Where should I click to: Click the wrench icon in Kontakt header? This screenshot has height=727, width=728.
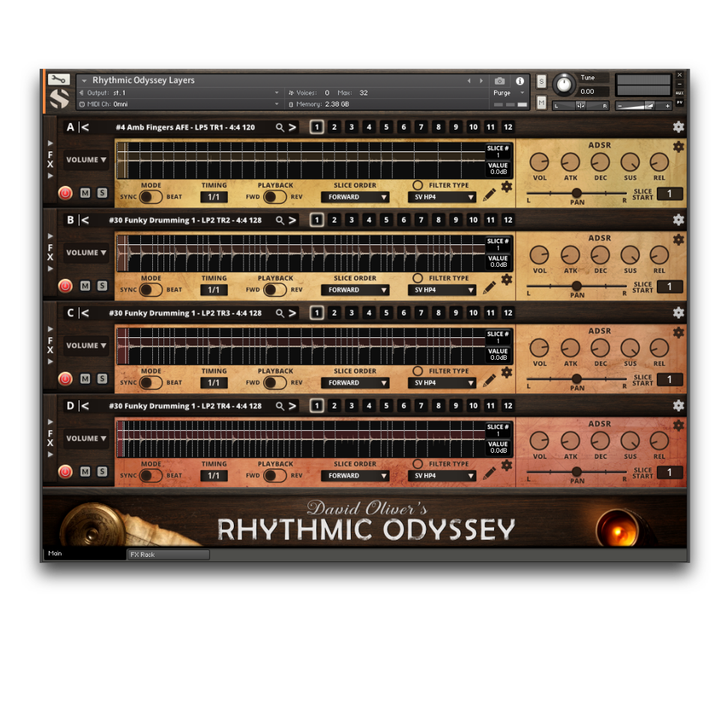coord(58,79)
